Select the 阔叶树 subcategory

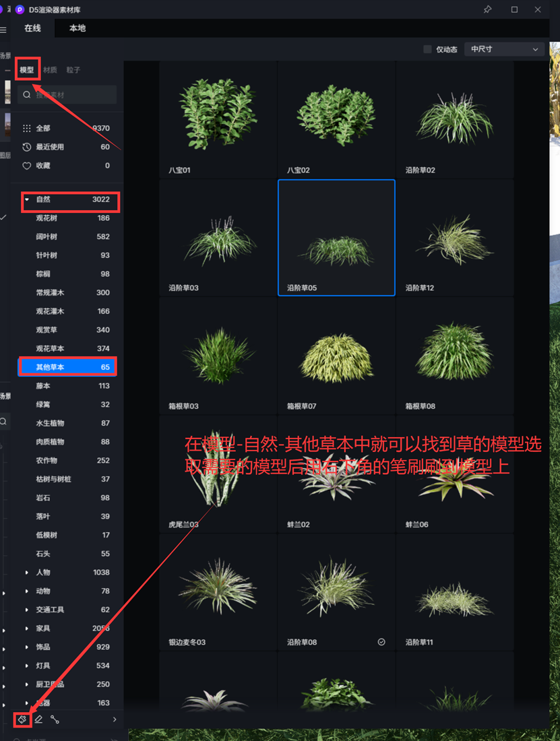coord(67,236)
